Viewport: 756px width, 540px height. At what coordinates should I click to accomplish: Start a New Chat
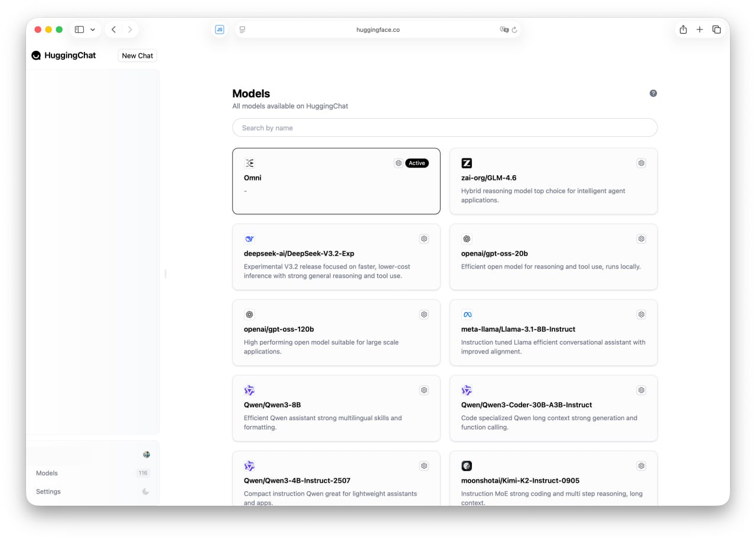137,55
